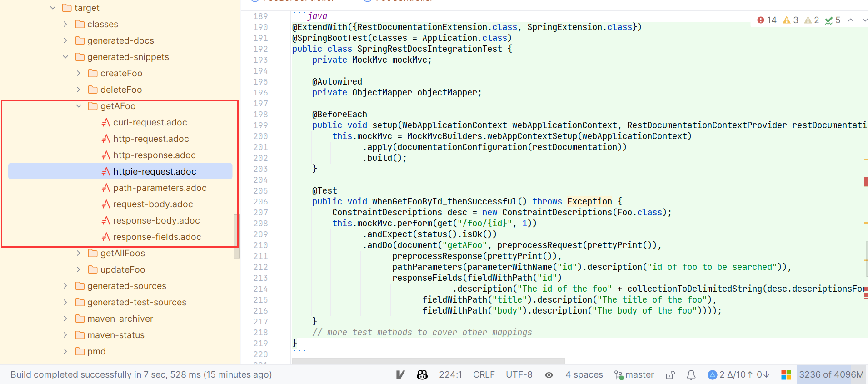Expand the deleteFoo folder chevron
868x384 pixels.
click(79, 90)
